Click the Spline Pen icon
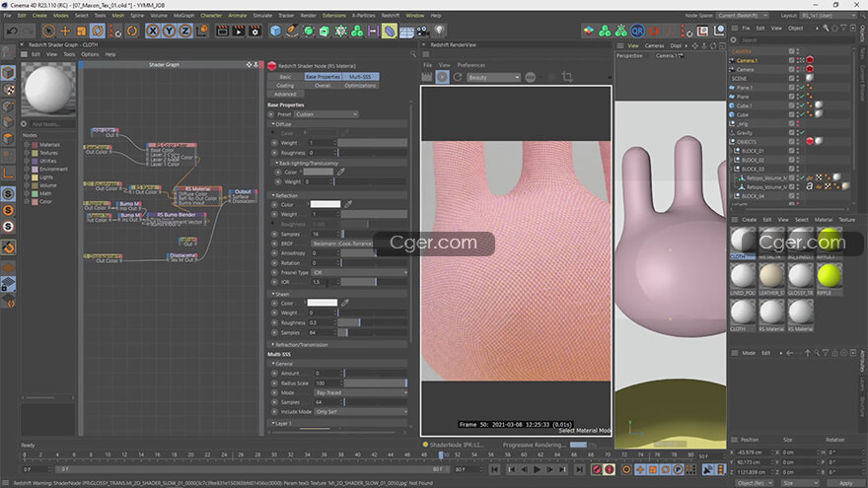This screenshot has height=488, width=868. click(292, 31)
